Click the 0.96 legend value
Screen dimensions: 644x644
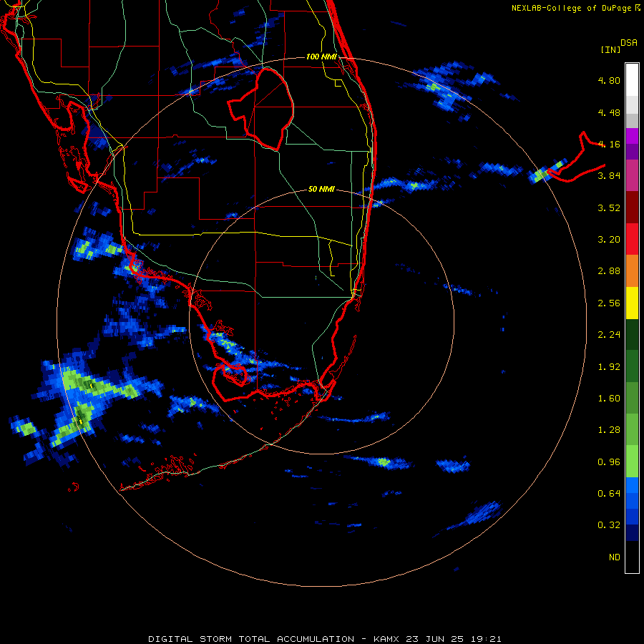point(609,462)
